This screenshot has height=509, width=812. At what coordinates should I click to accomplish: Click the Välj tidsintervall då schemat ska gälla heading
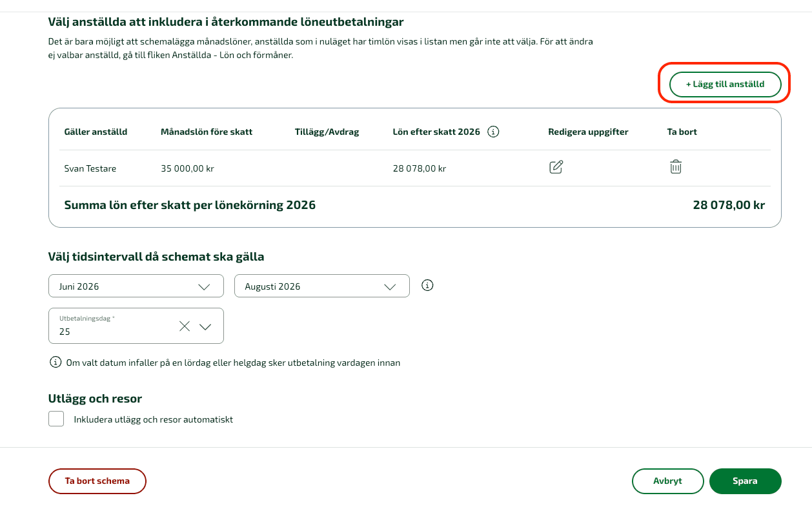pyautogui.click(x=156, y=256)
